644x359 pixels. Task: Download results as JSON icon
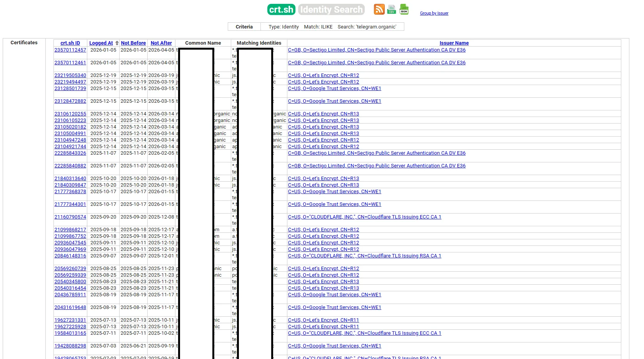[x=404, y=9]
